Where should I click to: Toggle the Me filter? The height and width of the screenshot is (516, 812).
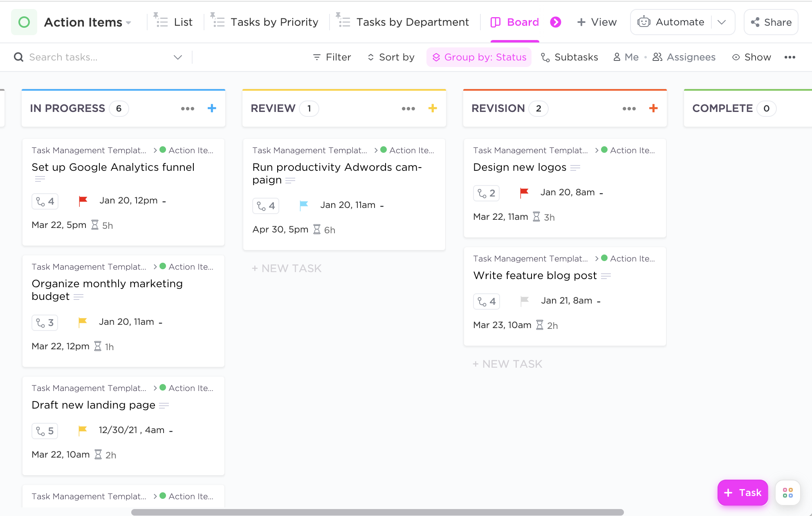[625, 57]
